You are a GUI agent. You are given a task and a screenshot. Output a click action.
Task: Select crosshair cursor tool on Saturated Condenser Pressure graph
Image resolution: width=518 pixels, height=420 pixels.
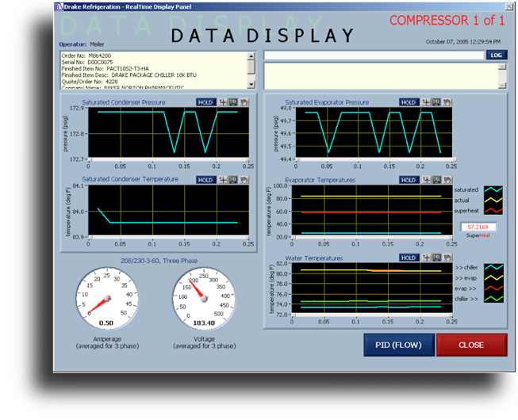(x=222, y=102)
